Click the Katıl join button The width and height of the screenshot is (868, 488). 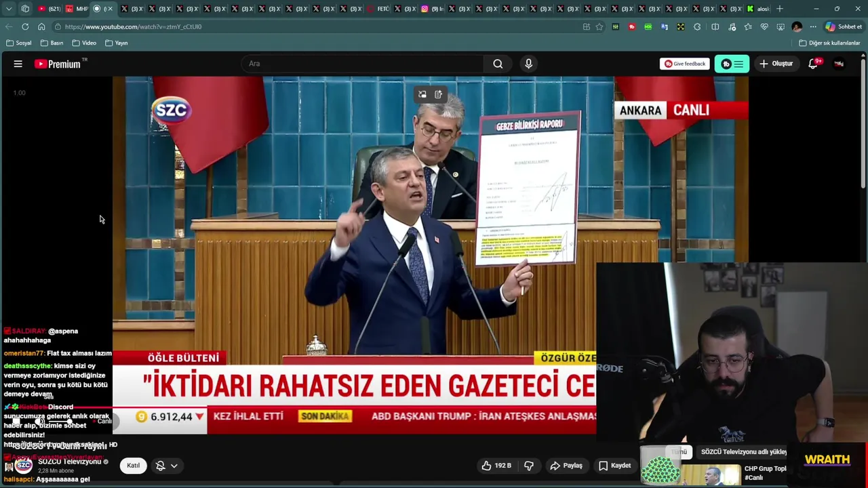pos(134,466)
